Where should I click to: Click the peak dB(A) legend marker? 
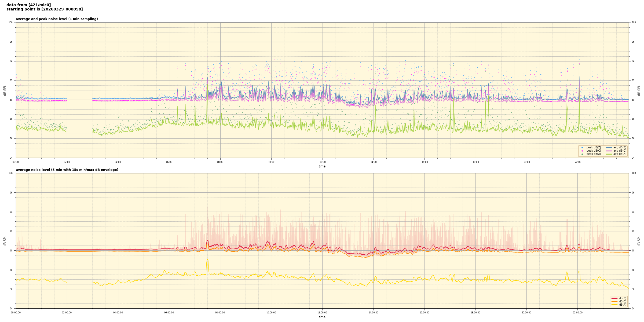pyautogui.click(x=582, y=154)
